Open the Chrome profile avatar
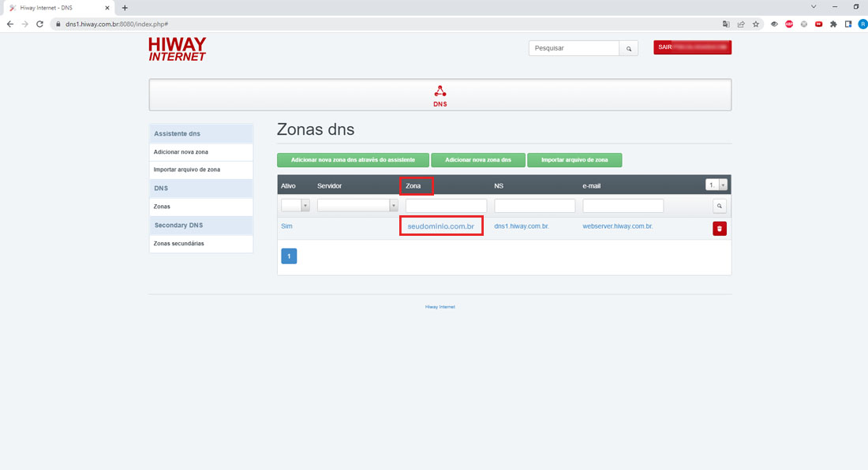The width and height of the screenshot is (868, 470). (x=862, y=24)
